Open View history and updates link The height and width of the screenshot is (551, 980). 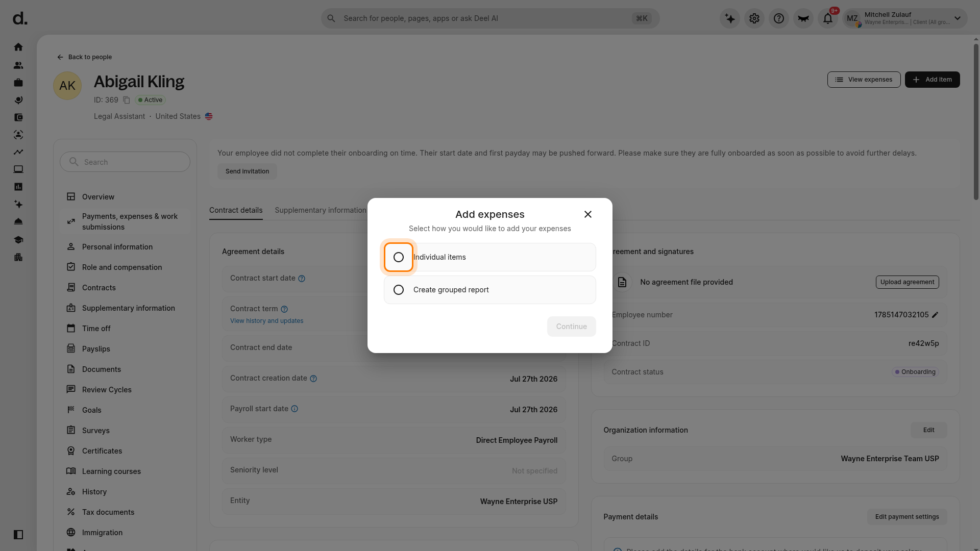266,321
